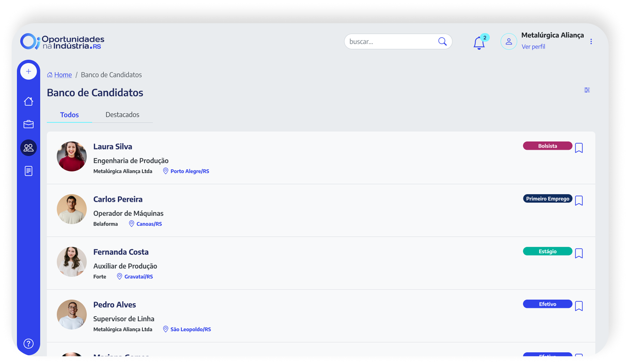Bookmark candidate Pedro Alves
628x364 pixels.
[579, 306]
